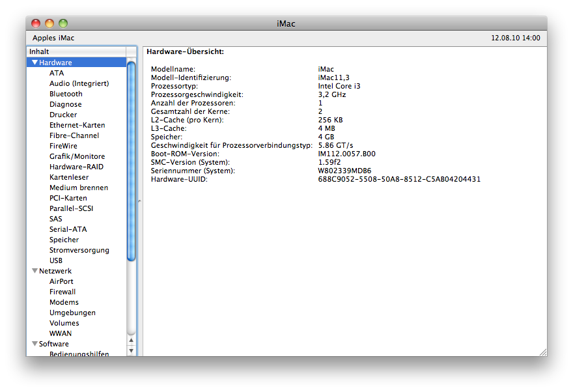
Task: Click the 5.86 GT/s value
Action: (335, 145)
